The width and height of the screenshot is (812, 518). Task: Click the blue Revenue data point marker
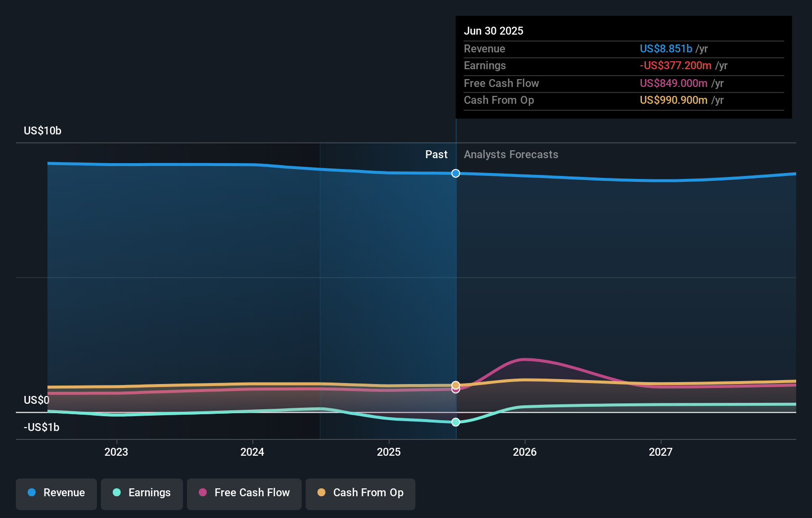click(x=456, y=173)
